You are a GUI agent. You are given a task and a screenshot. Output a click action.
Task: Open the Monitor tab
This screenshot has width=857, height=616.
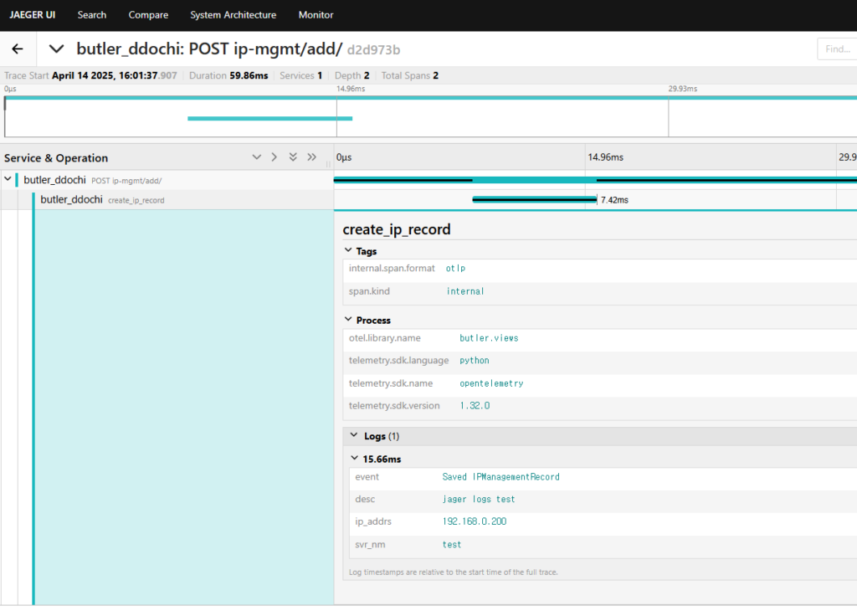316,15
